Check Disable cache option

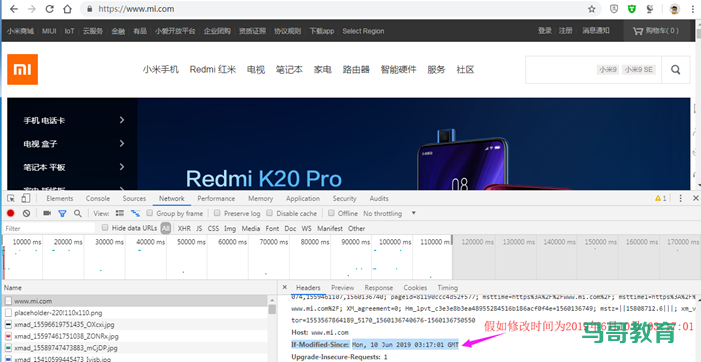(269, 213)
